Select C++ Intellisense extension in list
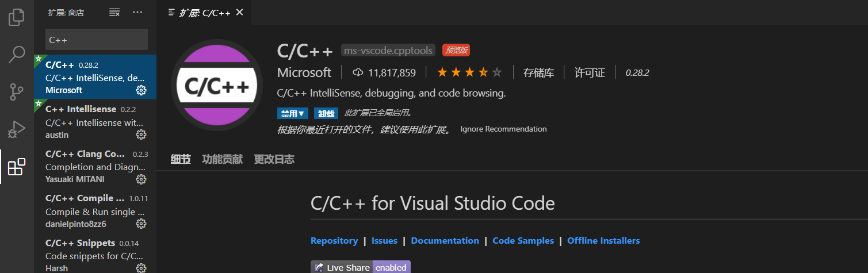Screen dimensions: 868x273 95,121
